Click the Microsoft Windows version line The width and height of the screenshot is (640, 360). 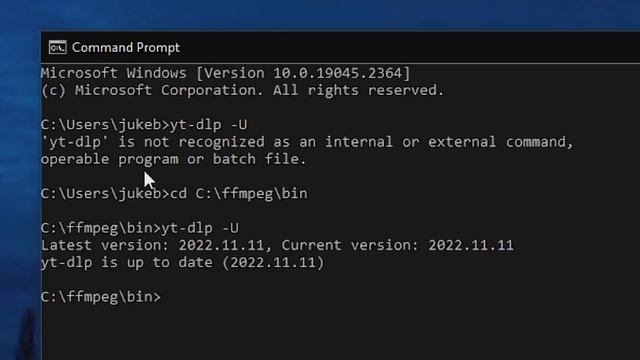tap(225, 73)
